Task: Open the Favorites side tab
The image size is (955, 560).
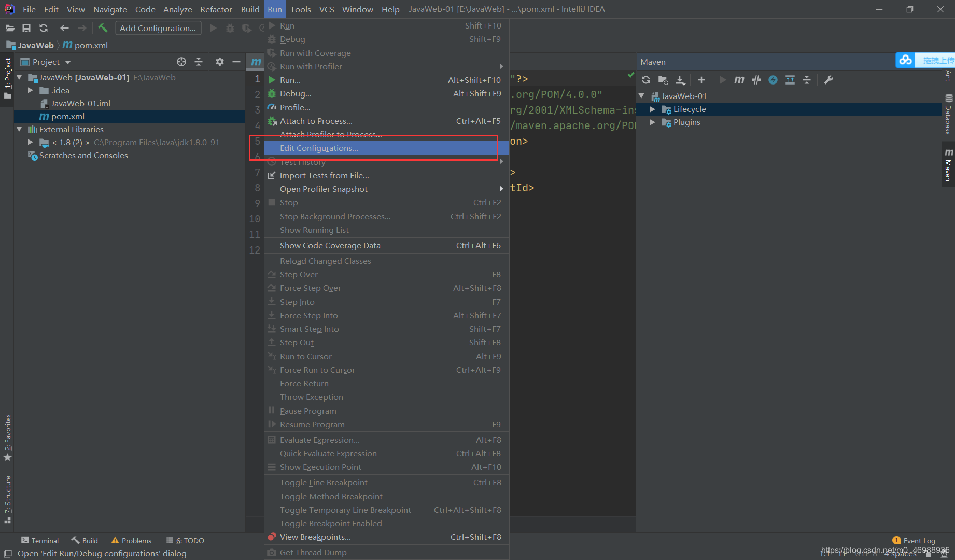Action: point(7,438)
